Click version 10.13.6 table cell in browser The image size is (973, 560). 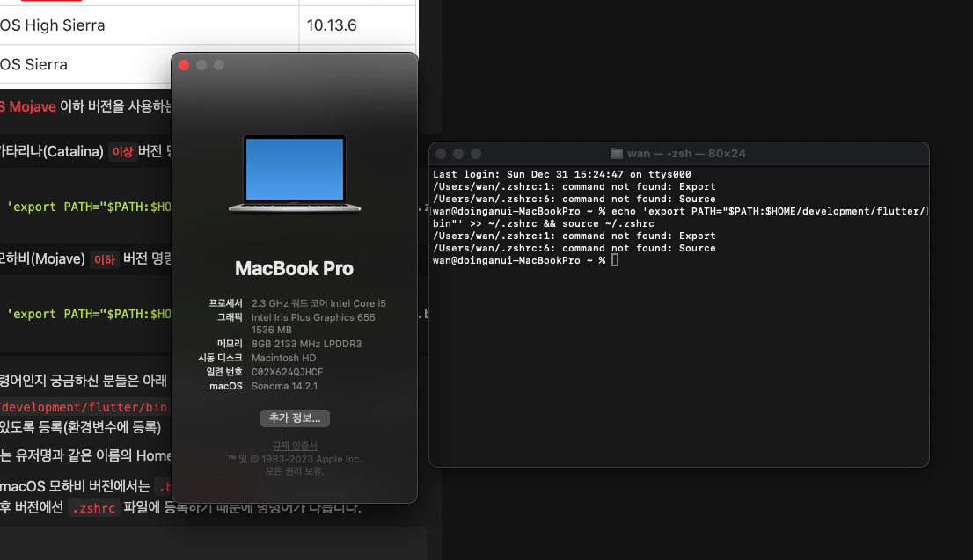click(x=357, y=25)
